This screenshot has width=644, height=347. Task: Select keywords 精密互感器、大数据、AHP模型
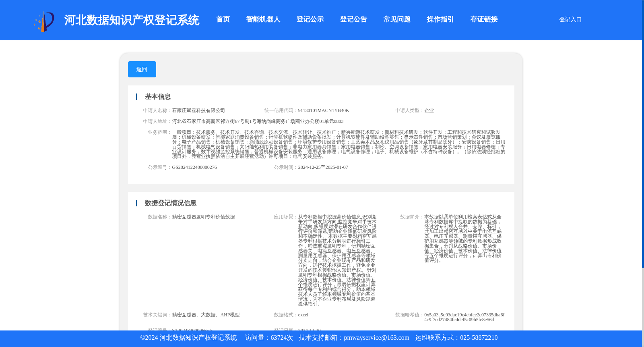click(x=206, y=315)
